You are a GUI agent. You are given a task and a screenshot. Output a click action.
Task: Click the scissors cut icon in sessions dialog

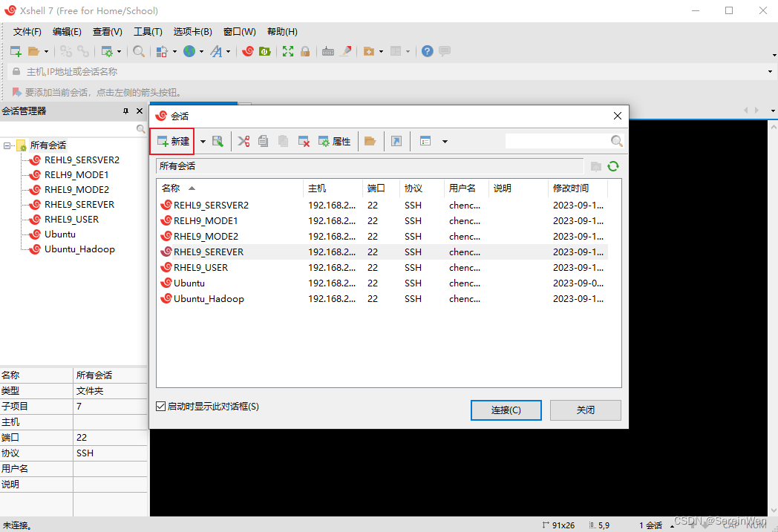[x=243, y=141]
